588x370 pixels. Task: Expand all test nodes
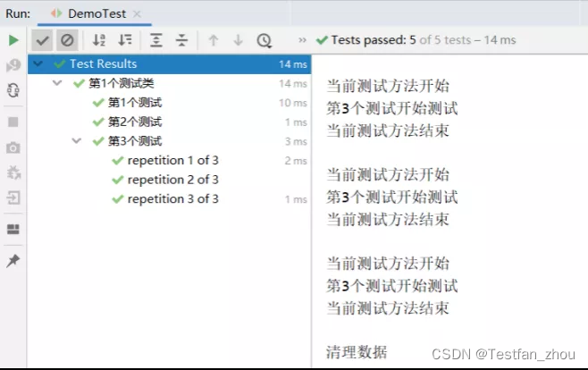coord(156,40)
